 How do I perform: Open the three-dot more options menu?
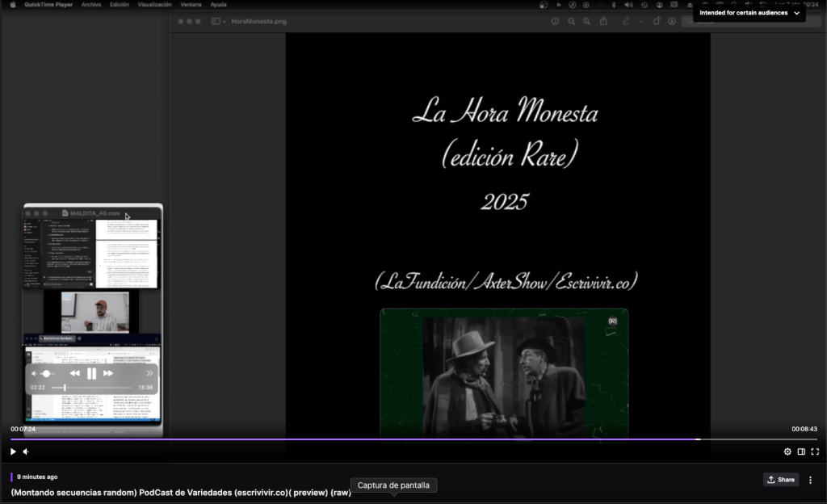click(x=810, y=480)
